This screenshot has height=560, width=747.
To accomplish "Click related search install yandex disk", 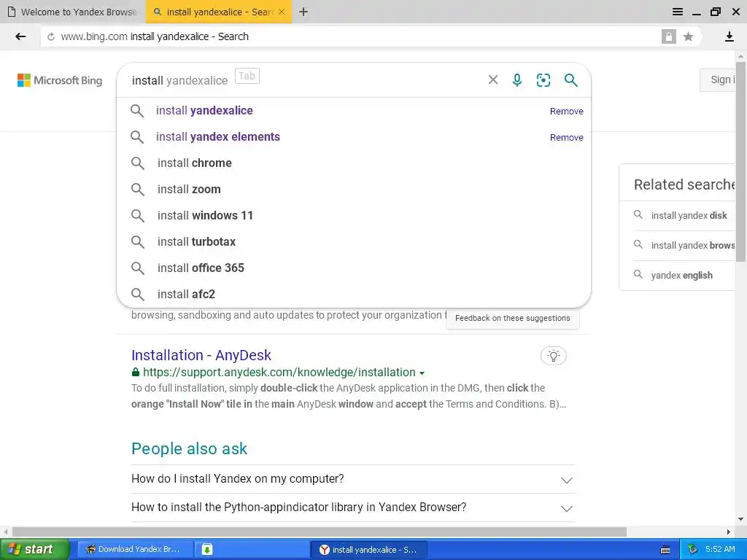I will pyautogui.click(x=689, y=216).
